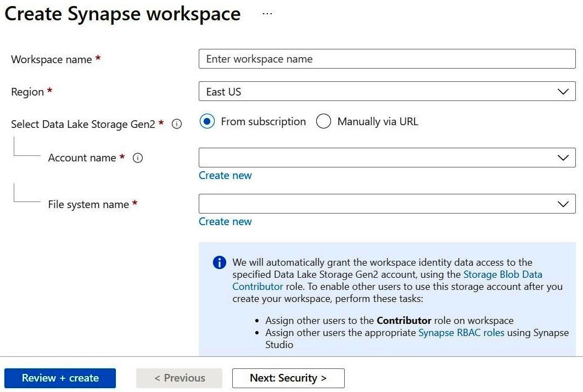Viewport: 583px width, 392px height.
Task: Click the Review + create button
Action: pos(60,378)
